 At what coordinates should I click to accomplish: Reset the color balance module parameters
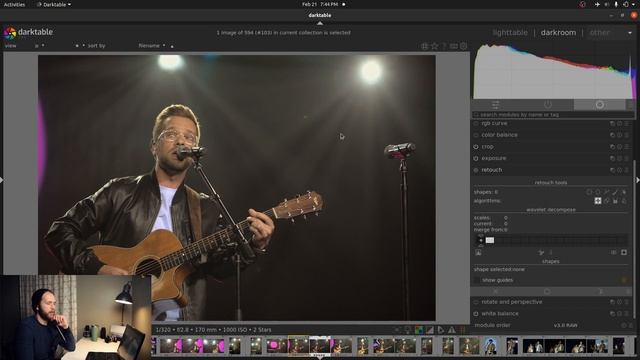[x=620, y=135]
